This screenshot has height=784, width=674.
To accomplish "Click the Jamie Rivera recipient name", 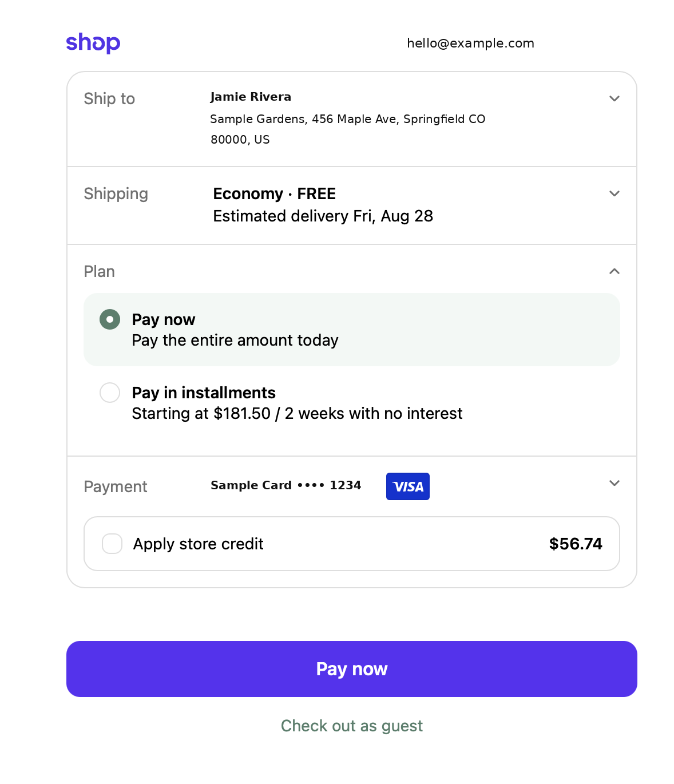I will (251, 97).
